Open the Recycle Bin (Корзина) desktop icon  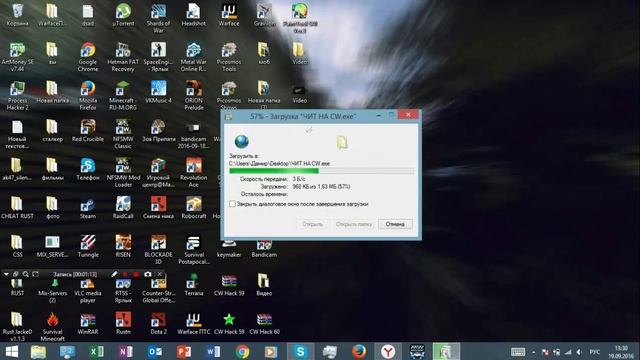pyautogui.click(x=18, y=15)
